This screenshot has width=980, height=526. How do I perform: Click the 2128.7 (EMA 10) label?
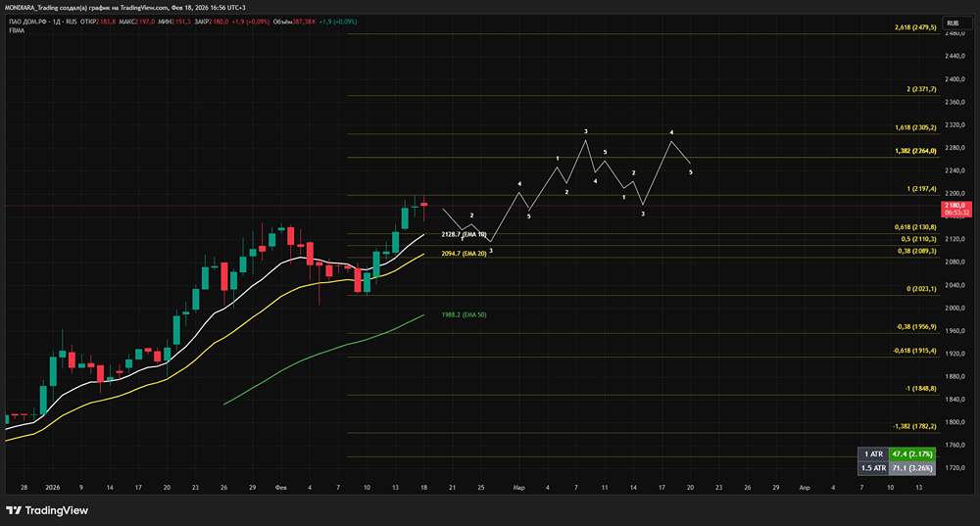[464, 234]
